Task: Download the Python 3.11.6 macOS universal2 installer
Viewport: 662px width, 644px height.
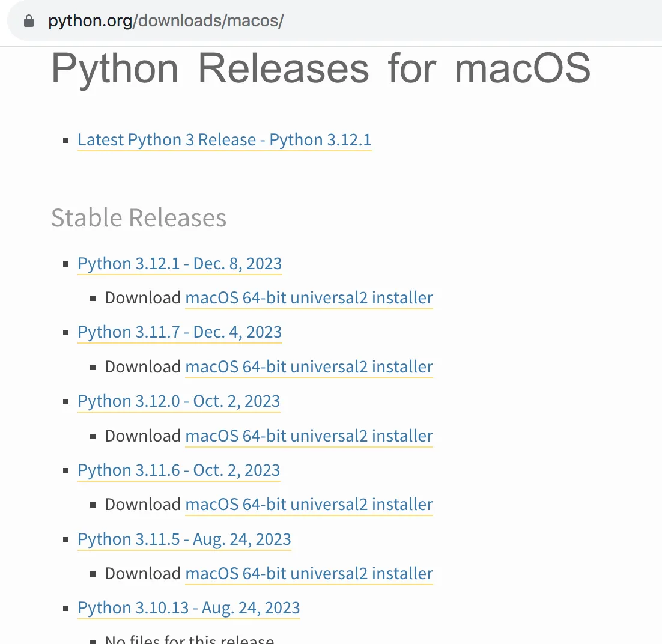Action: [309, 505]
